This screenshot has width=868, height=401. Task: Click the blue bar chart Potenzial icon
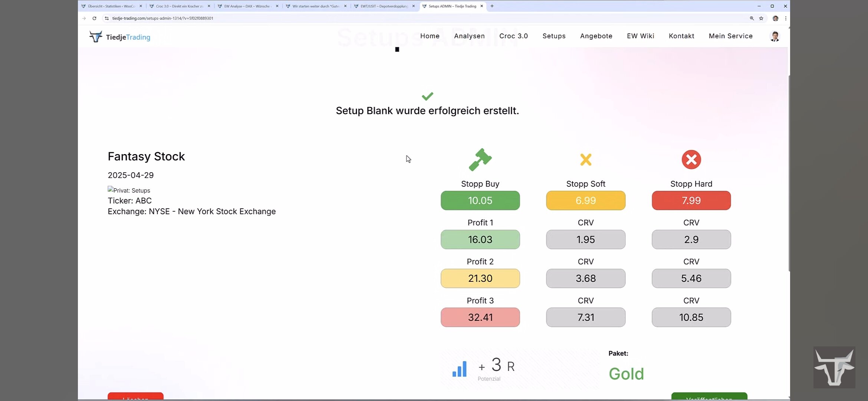pos(459,369)
